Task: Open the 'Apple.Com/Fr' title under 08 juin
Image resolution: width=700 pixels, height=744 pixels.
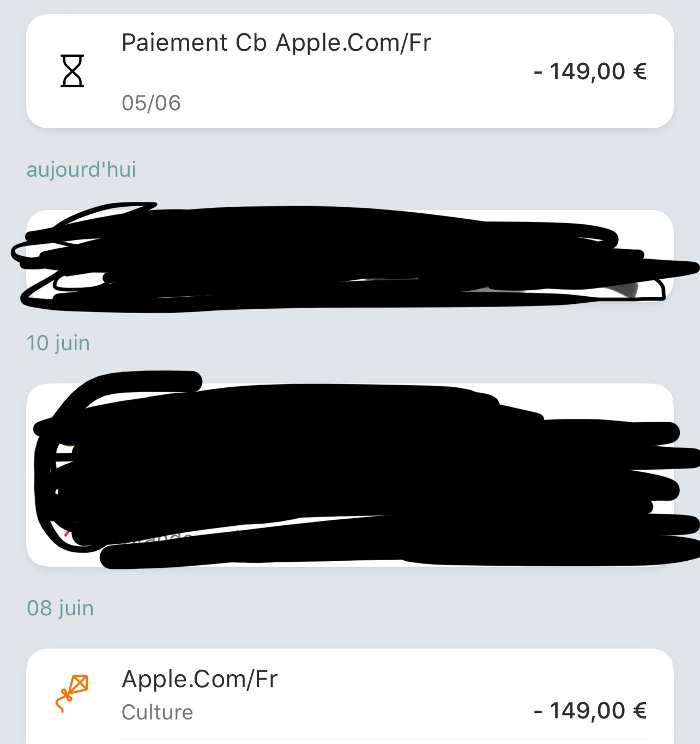Action: 200,679
